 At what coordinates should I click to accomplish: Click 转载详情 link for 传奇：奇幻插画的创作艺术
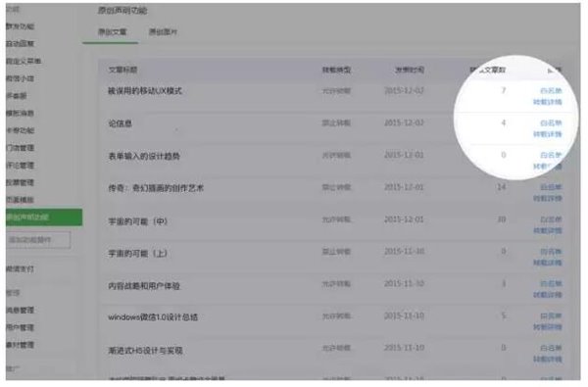coord(548,198)
